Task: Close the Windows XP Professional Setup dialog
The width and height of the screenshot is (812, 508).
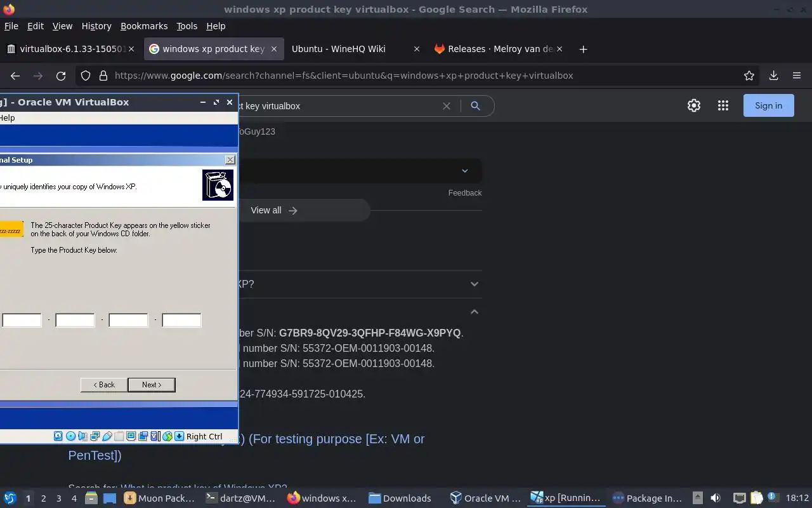Action: [x=230, y=160]
